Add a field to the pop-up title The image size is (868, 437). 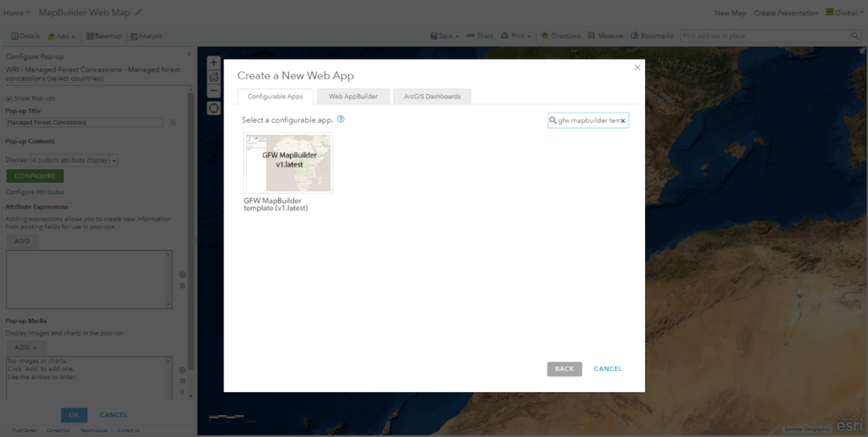click(173, 123)
